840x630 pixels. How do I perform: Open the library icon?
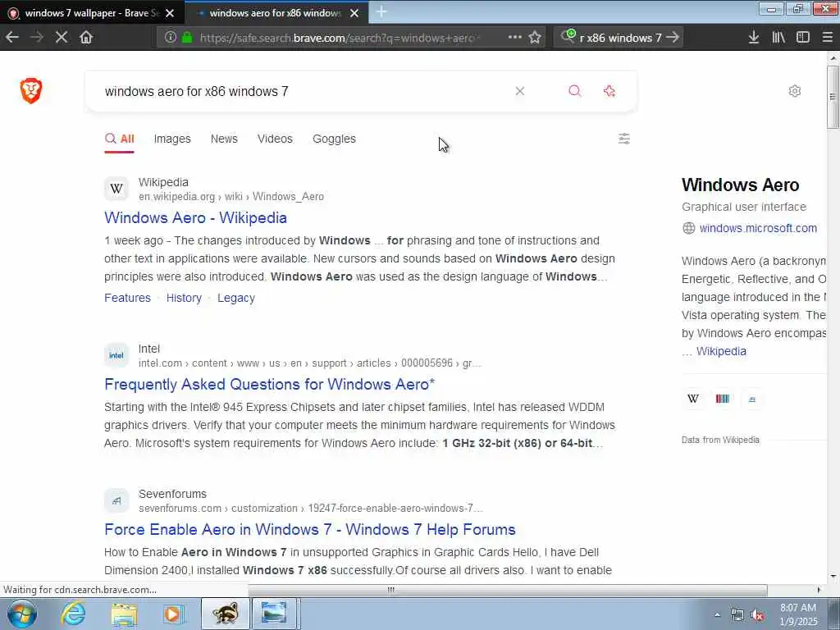point(778,37)
